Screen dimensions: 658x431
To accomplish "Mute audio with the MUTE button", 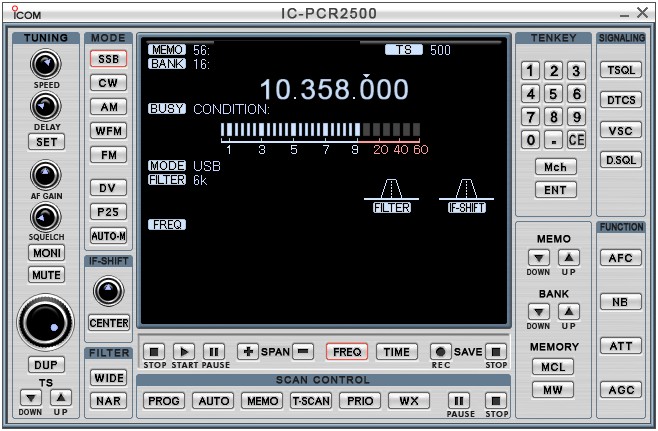I will click(x=47, y=275).
